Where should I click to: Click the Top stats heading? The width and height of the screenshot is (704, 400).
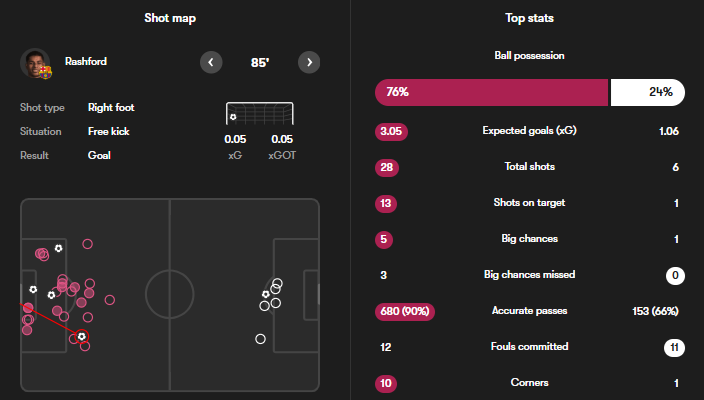[x=528, y=17]
